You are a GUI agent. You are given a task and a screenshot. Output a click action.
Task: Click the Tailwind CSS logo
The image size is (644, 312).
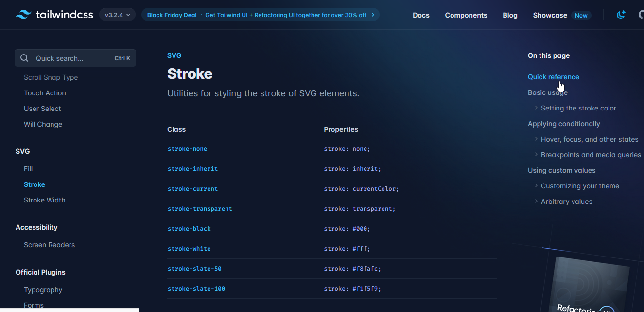pyautogui.click(x=54, y=15)
